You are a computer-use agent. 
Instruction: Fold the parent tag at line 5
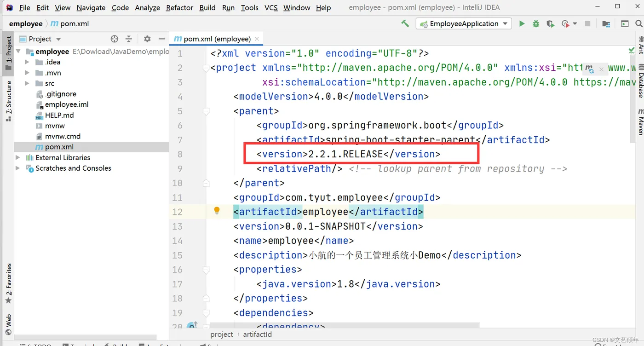coord(206,111)
